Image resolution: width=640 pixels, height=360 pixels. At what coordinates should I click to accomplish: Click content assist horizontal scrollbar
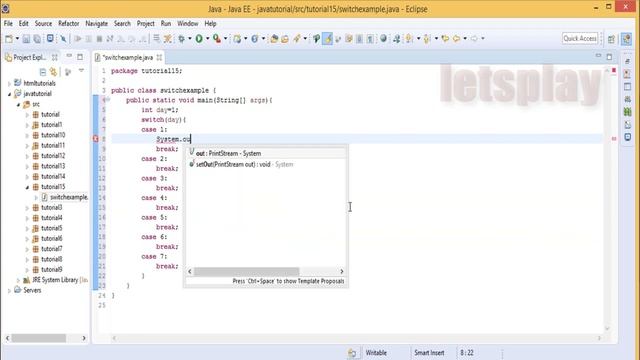(x=247, y=271)
